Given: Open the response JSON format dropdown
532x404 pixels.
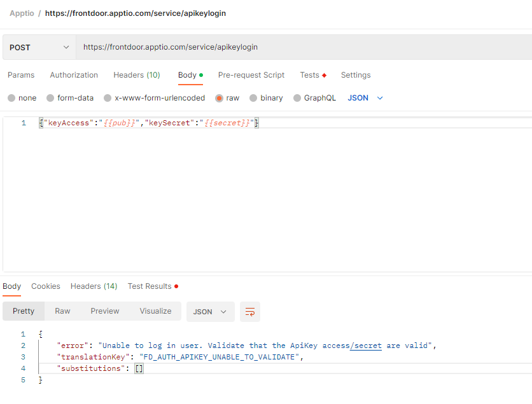Looking at the screenshot, I should 211,312.
